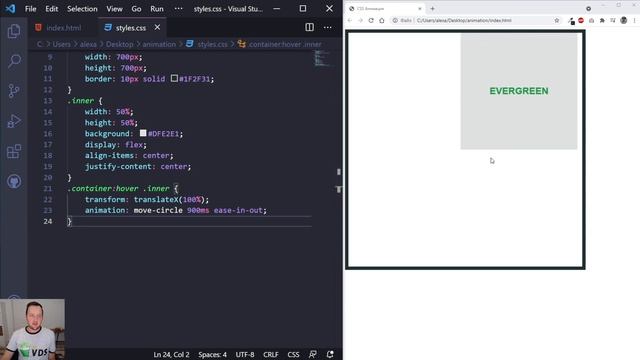Click the EVERGREEN box on the page
This screenshot has width=640, height=360.
[x=519, y=91]
